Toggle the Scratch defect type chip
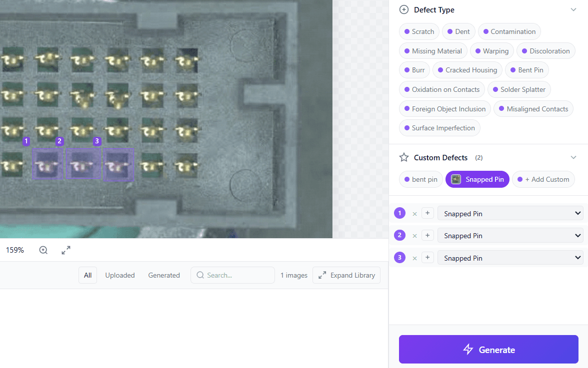588x368 pixels. 419,31
